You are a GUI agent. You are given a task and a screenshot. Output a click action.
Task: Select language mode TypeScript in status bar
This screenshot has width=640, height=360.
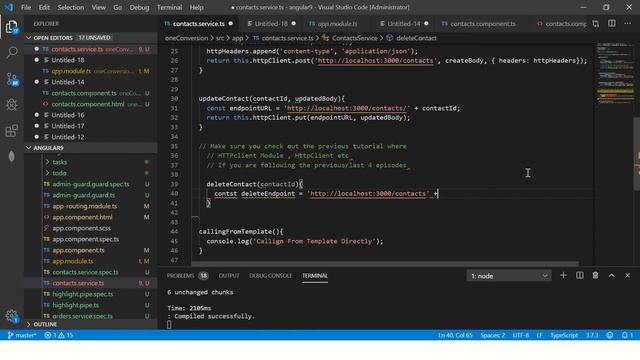pyautogui.click(x=564, y=335)
